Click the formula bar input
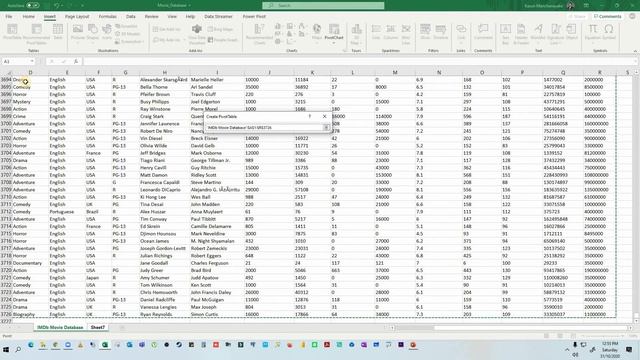This screenshot has height=360, width=640. (359, 61)
